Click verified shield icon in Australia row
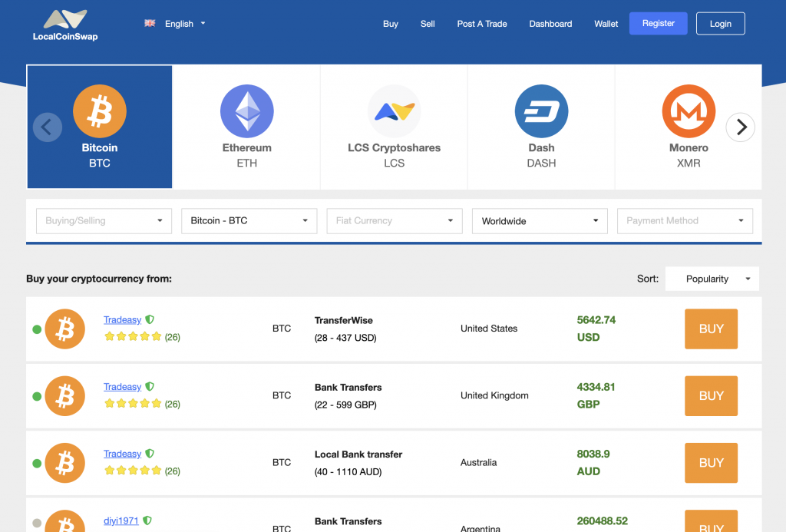Viewport: 786px width, 532px height. tap(150, 453)
